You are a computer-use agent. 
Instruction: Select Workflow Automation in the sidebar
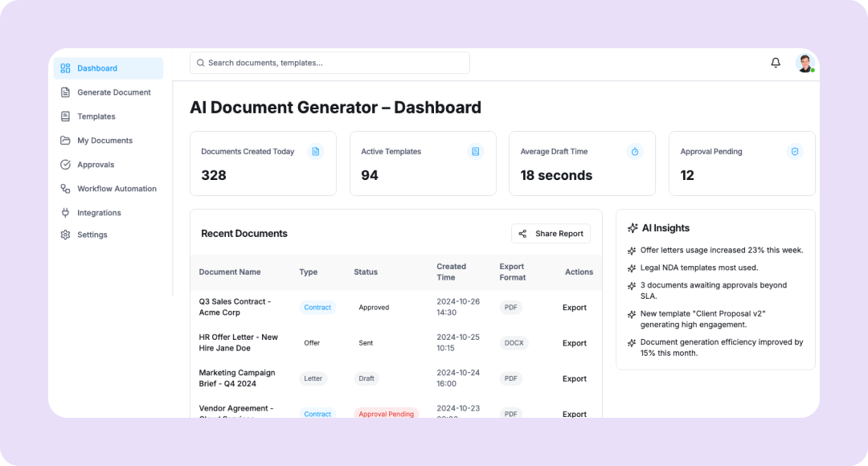(x=117, y=189)
